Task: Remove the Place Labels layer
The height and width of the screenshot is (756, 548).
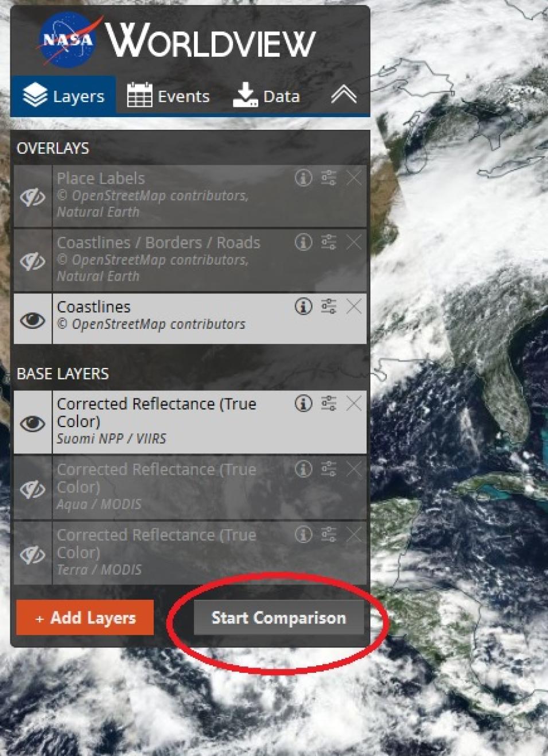Action: [x=354, y=178]
